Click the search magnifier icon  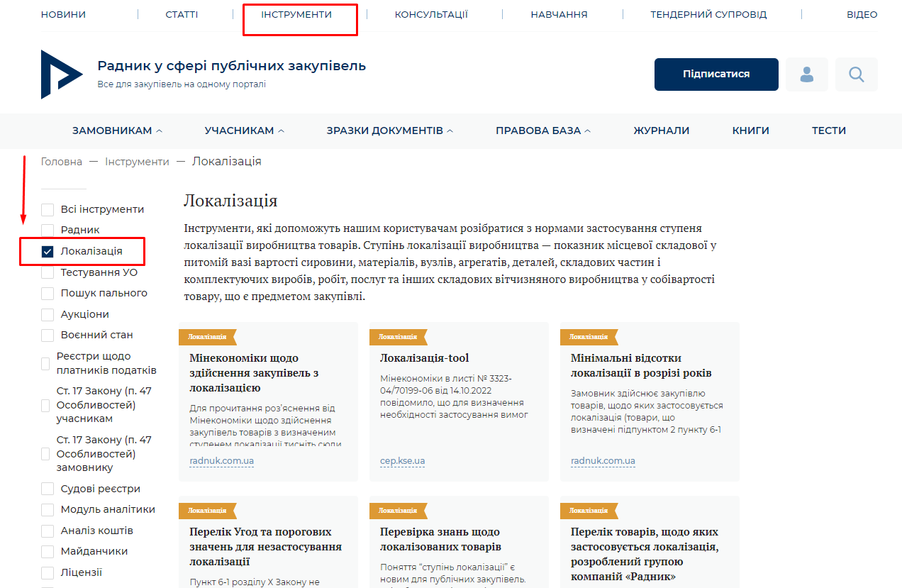[x=856, y=74]
